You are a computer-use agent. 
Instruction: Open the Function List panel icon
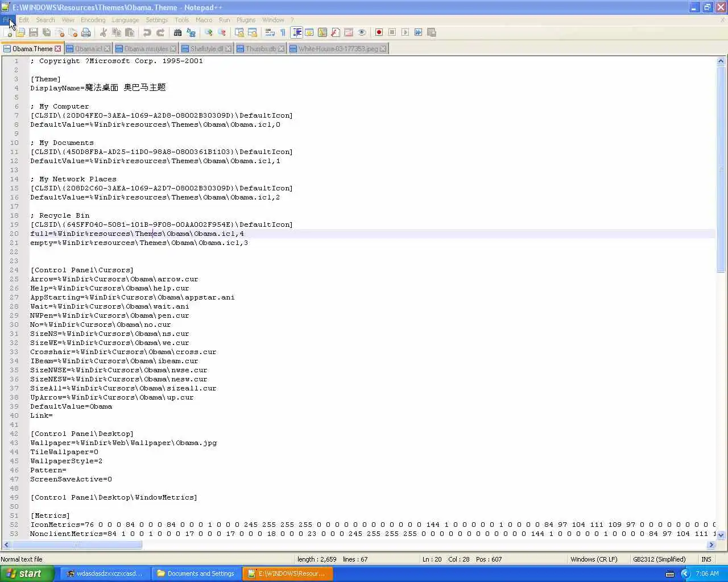(x=336, y=32)
